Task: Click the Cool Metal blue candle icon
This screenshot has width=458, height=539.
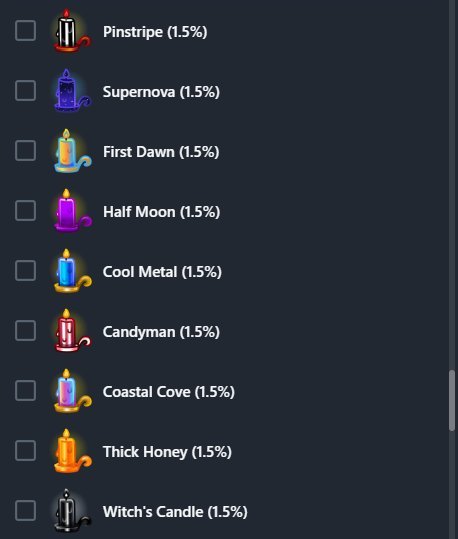Action: pos(72,271)
